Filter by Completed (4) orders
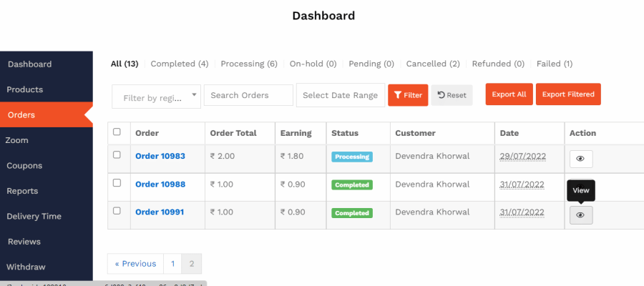 pyautogui.click(x=180, y=64)
